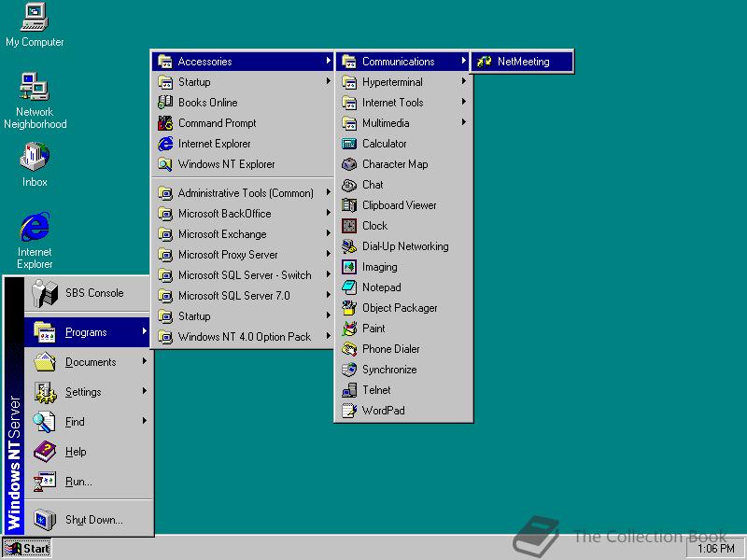
Task: Open the Programs menu item
Action: (x=88, y=332)
